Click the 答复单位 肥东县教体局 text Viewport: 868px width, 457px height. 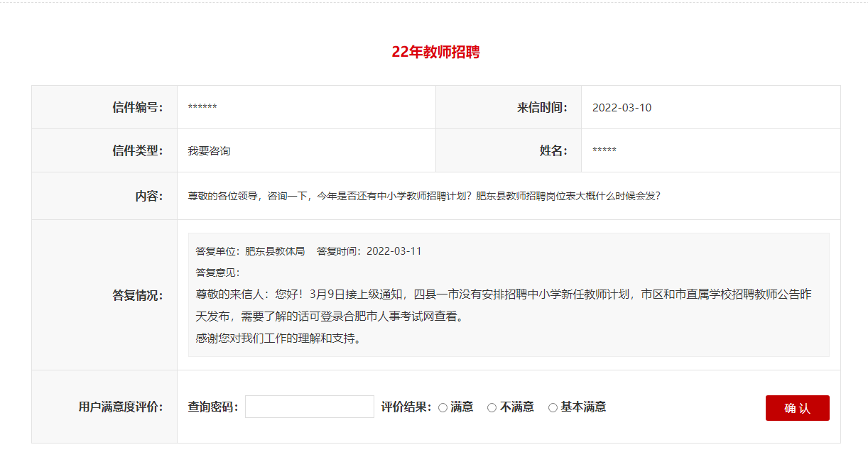[x=250, y=251]
